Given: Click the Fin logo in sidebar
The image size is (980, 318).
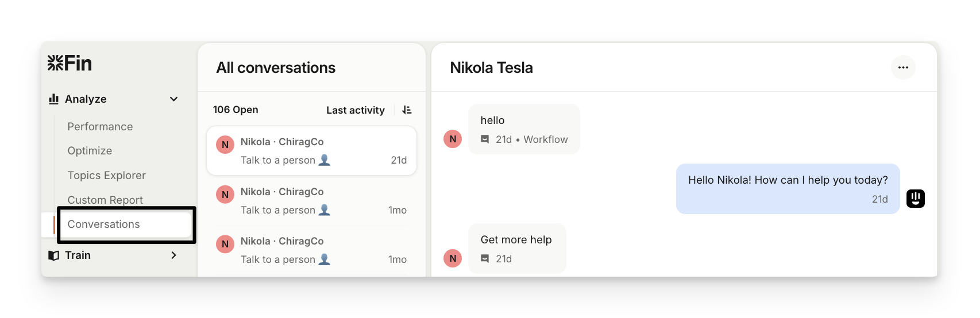Looking at the screenshot, I should [x=70, y=63].
